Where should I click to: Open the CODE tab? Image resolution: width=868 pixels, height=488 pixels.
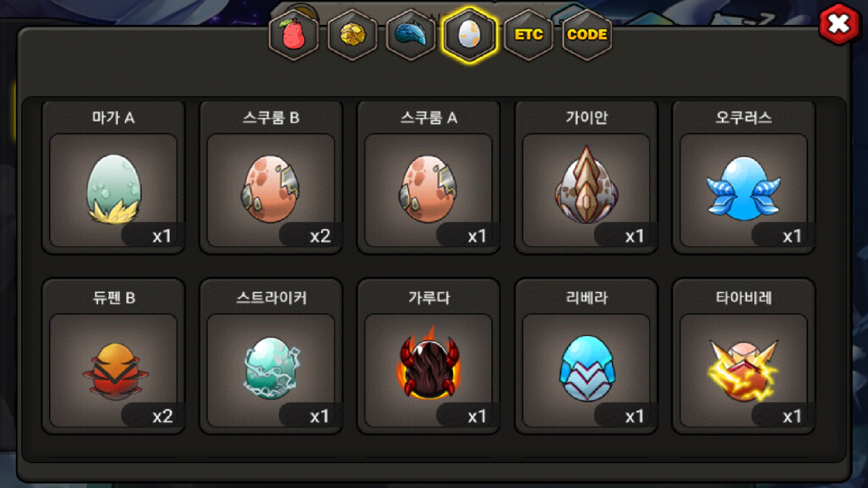(x=587, y=35)
